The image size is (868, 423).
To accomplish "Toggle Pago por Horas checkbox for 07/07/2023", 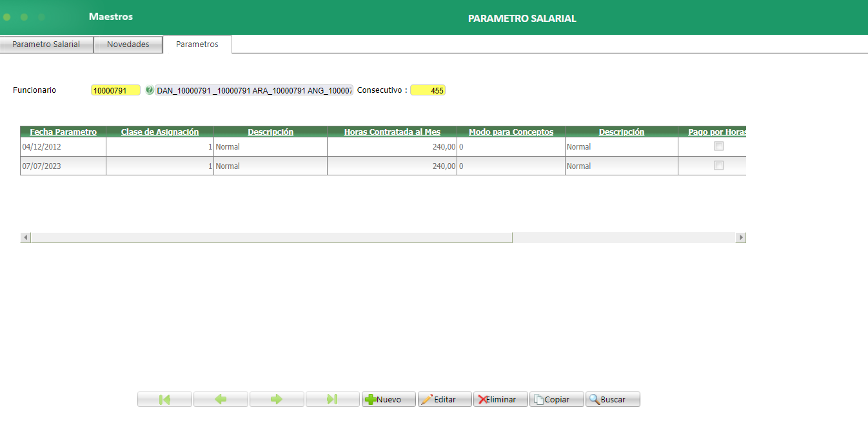I will tap(718, 166).
